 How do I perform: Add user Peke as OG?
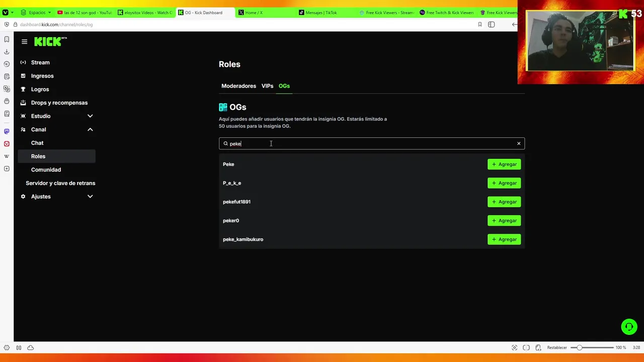[x=504, y=164]
